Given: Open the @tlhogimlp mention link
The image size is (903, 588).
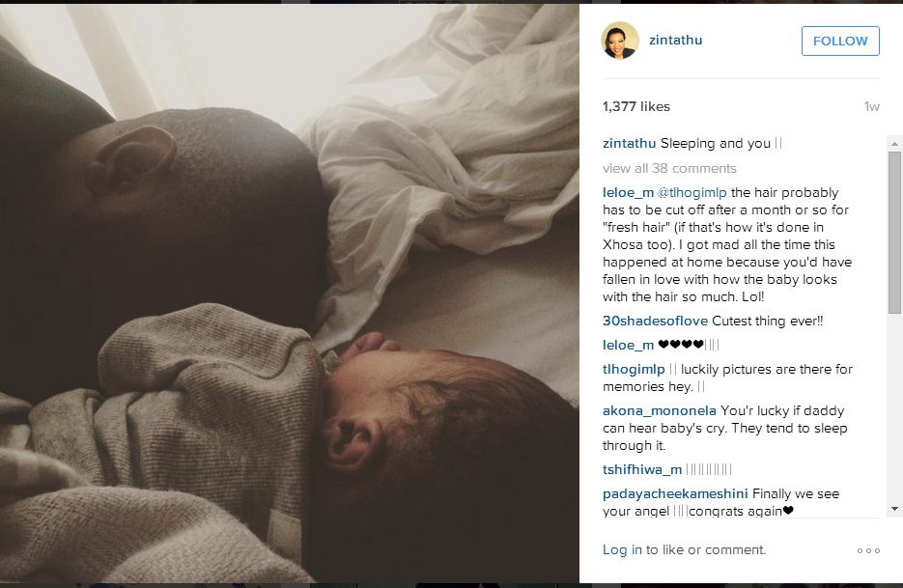Looking at the screenshot, I should 692,192.
